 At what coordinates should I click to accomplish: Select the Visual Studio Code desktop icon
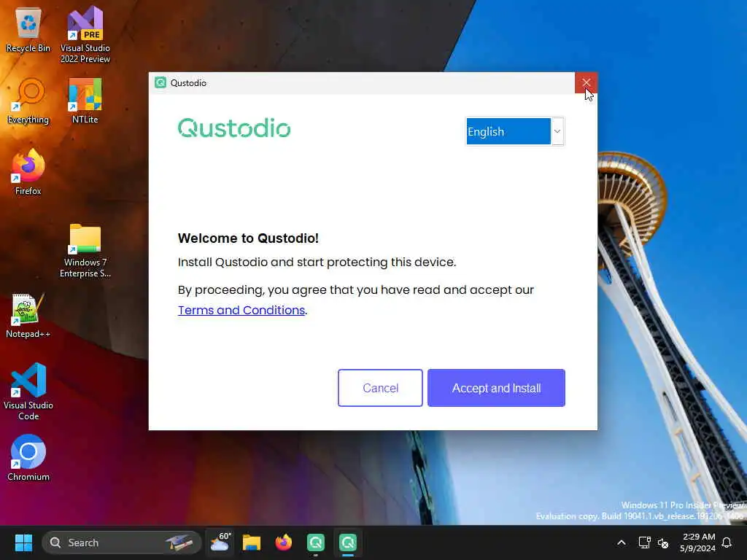[28, 392]
